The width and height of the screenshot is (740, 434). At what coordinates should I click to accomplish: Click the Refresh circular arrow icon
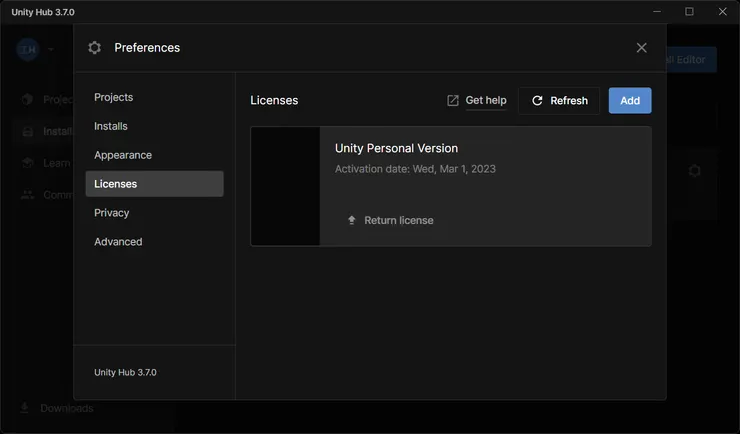click(x=537, y=101)
